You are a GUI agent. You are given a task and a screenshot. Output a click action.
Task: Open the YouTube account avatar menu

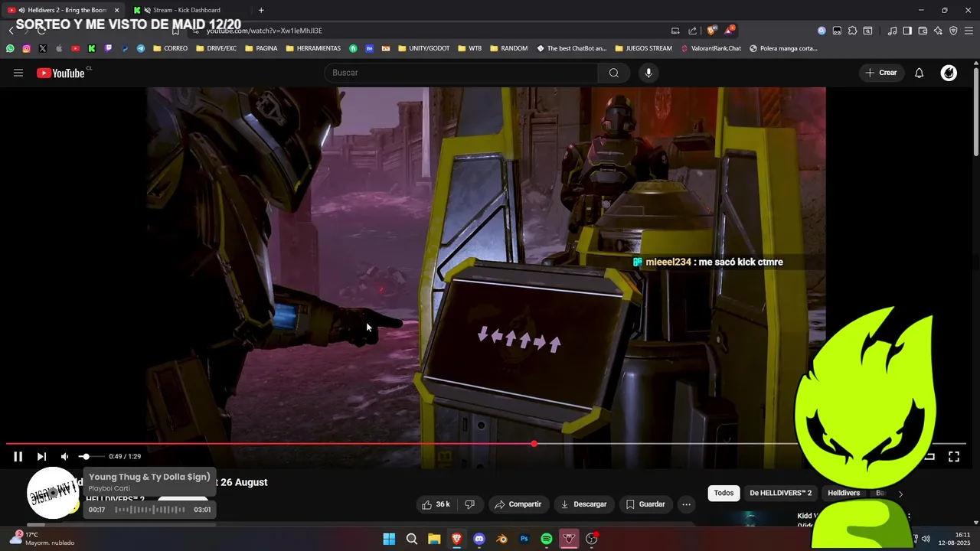pos(949,73)
